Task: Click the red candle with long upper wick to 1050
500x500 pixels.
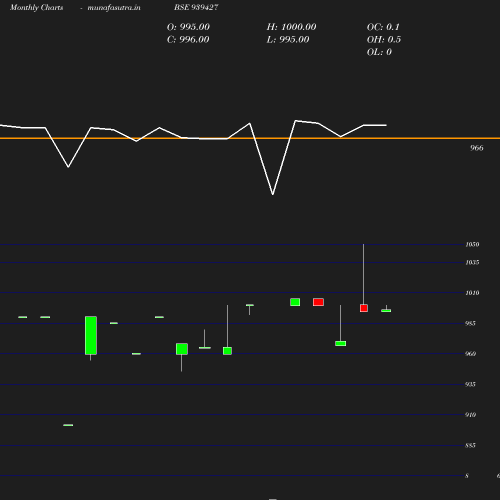Action: point(364,308)
